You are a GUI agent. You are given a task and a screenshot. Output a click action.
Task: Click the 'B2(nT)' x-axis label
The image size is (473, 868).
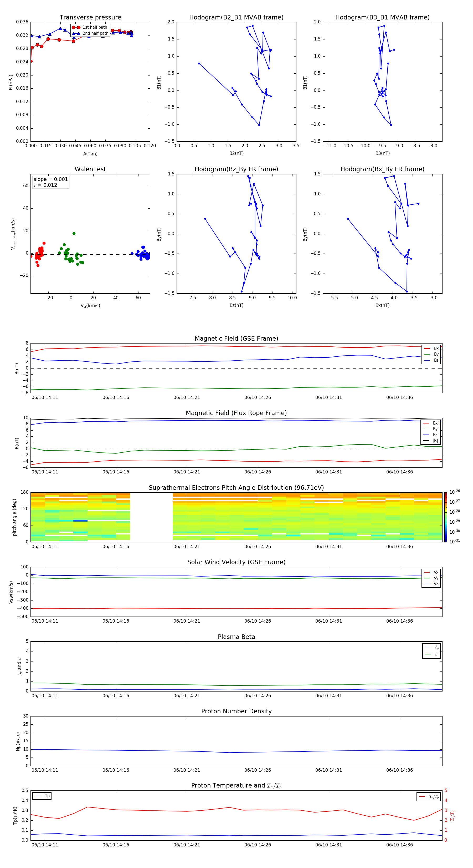coord(236,153)
